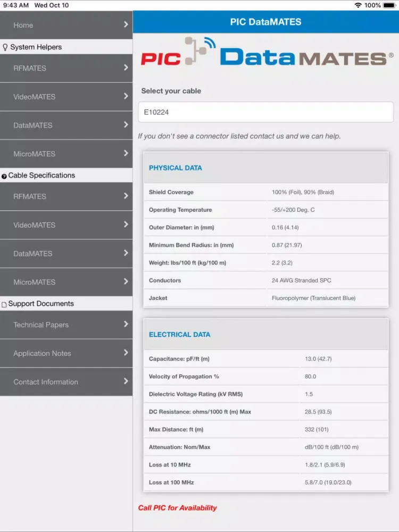This screenshot has width=399, height=532.
Task: Open VideoMATES under System Helpers
Action: point(66,97)
